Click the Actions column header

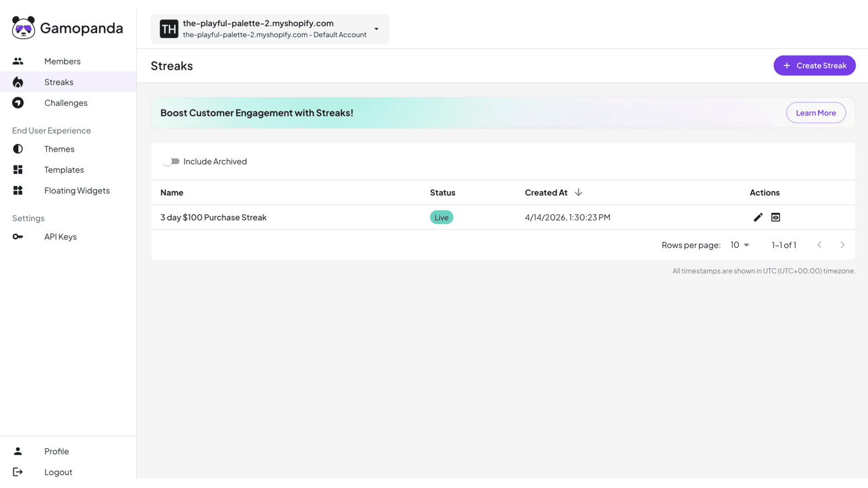tap(764, 192)
